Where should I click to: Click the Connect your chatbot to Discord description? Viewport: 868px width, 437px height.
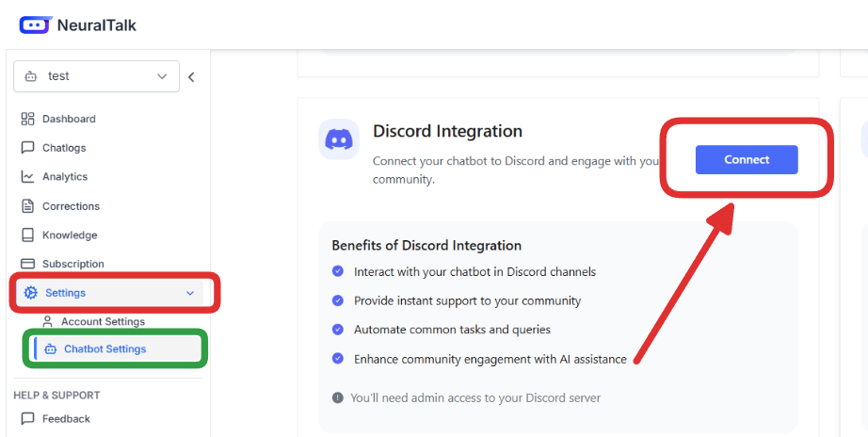click(516, 170)
